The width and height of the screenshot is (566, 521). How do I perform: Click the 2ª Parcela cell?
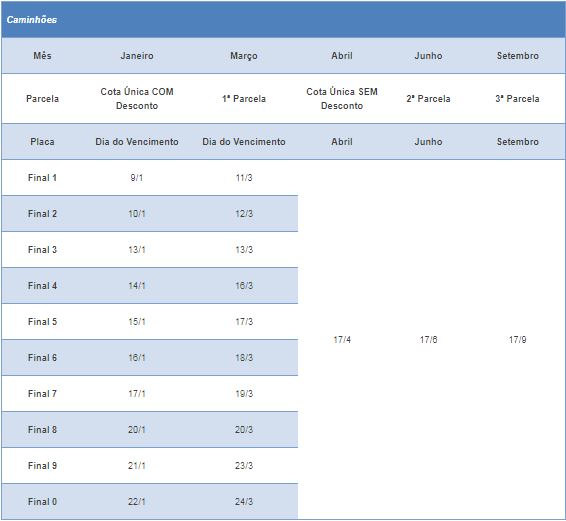tap(428, 99)
